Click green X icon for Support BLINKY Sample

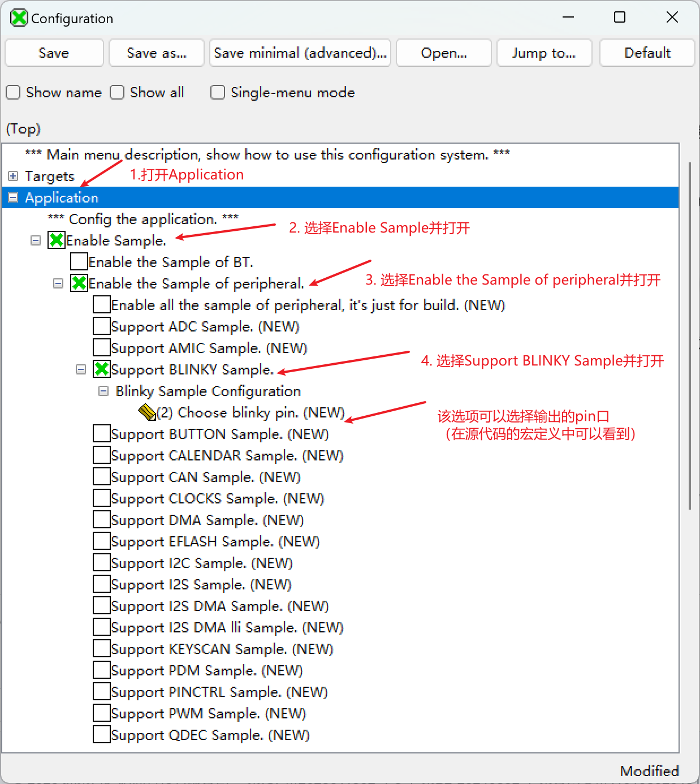101,369
